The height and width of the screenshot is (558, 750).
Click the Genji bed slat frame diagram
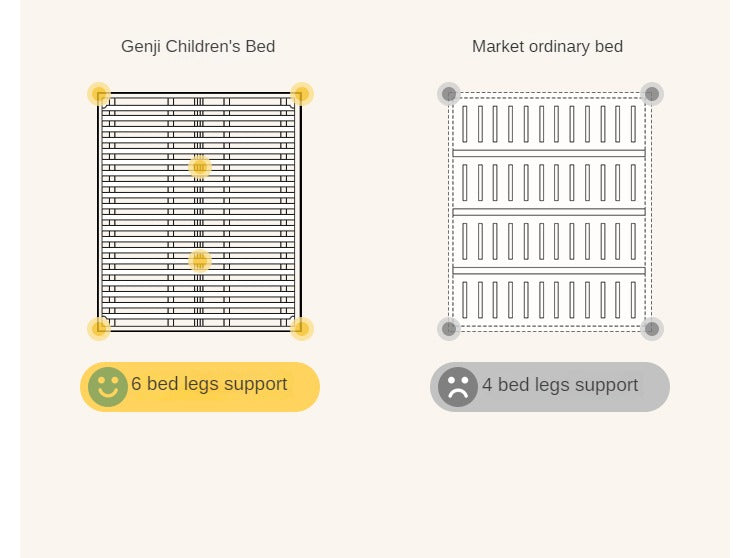point(200,211)
